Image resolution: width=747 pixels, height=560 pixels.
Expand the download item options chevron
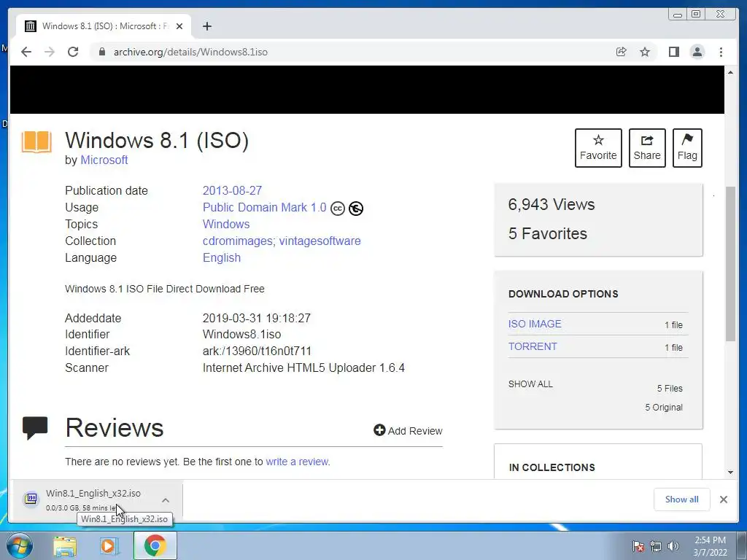pos(166,500)
